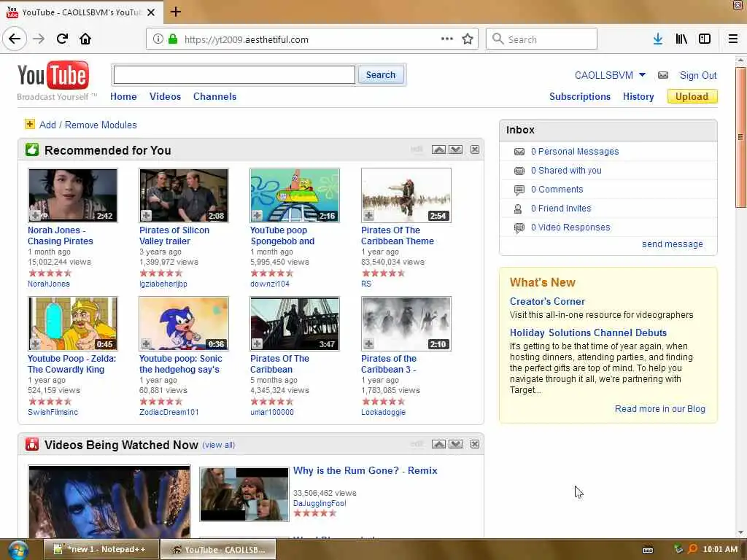Viewport: 747px width, 560px height.
Task: Move Recommended for You module up
Action: 438,149
